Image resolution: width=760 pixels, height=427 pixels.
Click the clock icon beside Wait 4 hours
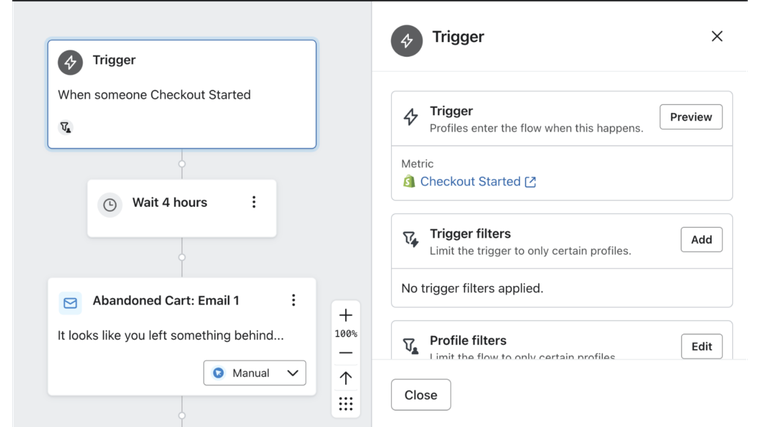(x=109, y=204)
